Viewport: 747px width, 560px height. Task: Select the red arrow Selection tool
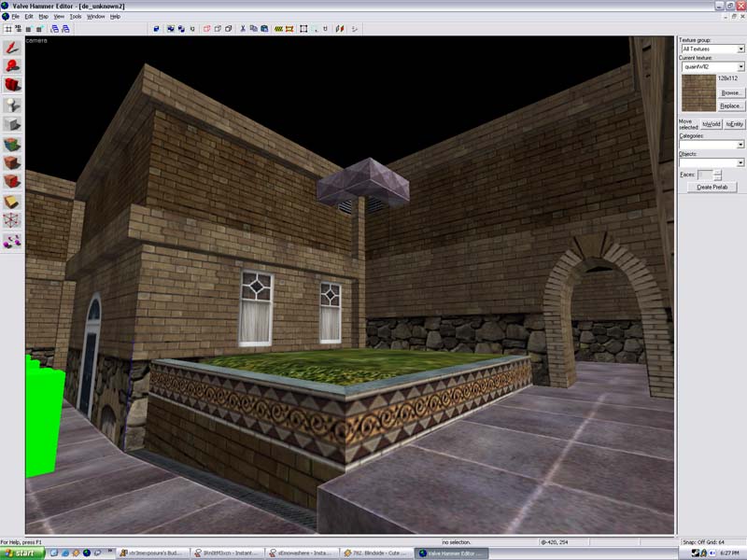pos(12,46)
